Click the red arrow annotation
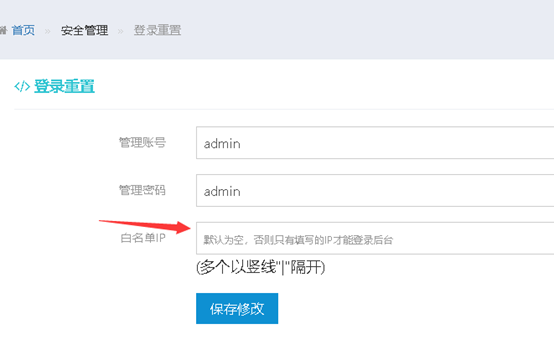Screen dimensions: 554x360 (145, 226)
